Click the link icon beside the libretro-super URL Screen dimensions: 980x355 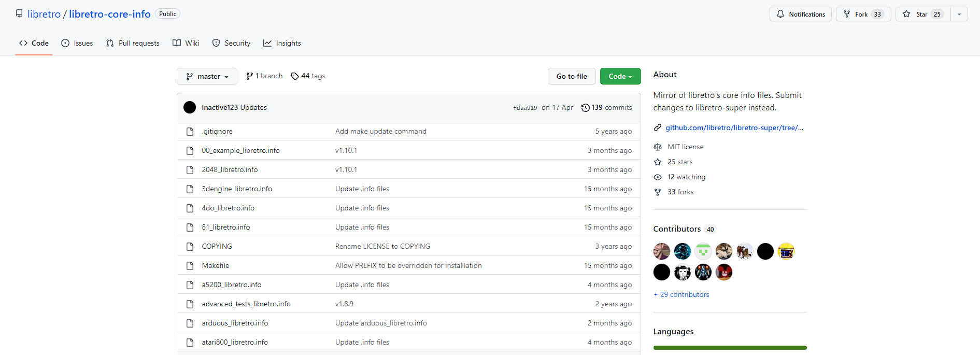pos(658,127)
